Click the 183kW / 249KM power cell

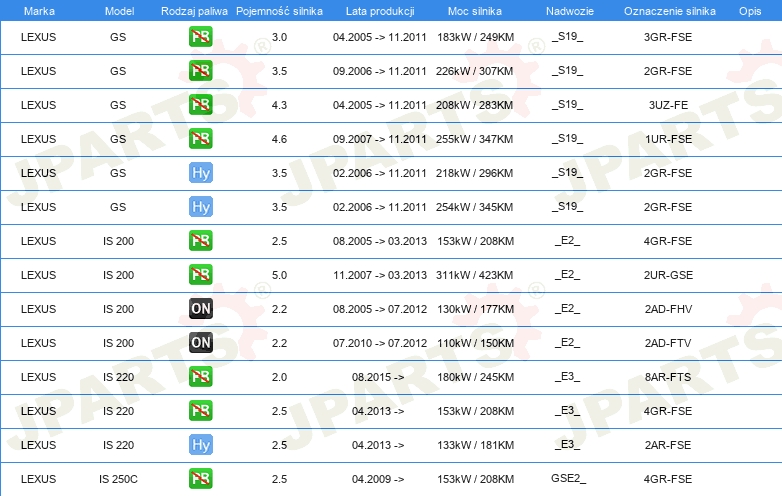pos(475,37)
